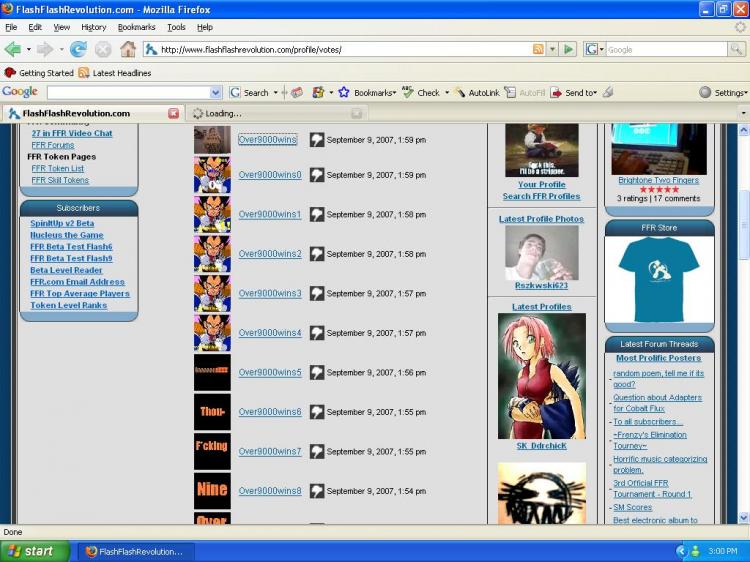
Task: Open the Brightone Two Fingers video link
Action: pos(658,180)
